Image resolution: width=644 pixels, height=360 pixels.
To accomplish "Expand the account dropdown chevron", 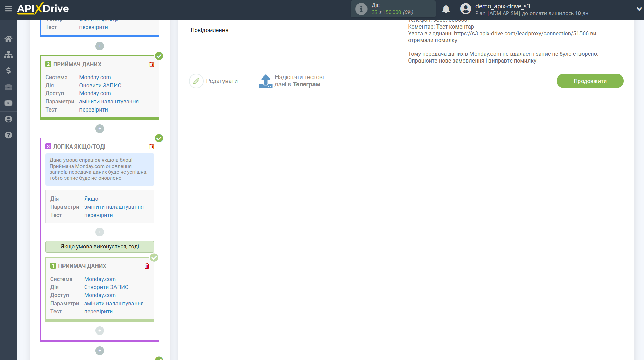I will 639,9.
